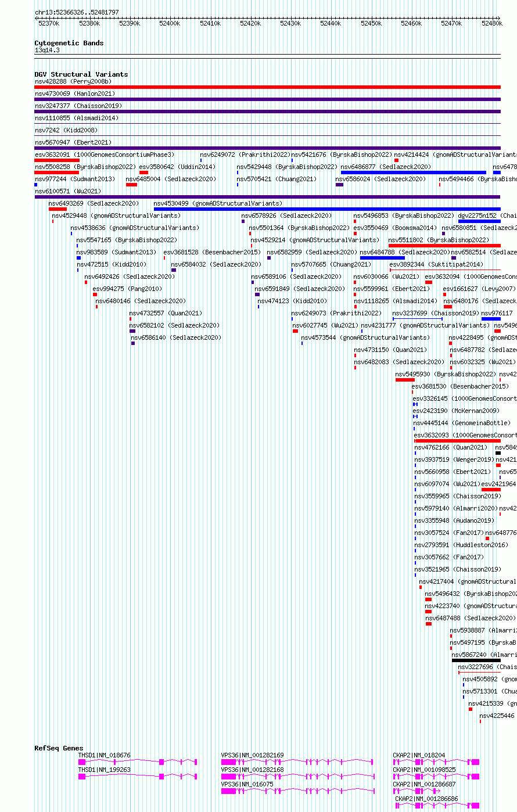517x812 pixels.
Task: Click esv3580642 (Uddin2014) variant label
Action: (177, 167)
